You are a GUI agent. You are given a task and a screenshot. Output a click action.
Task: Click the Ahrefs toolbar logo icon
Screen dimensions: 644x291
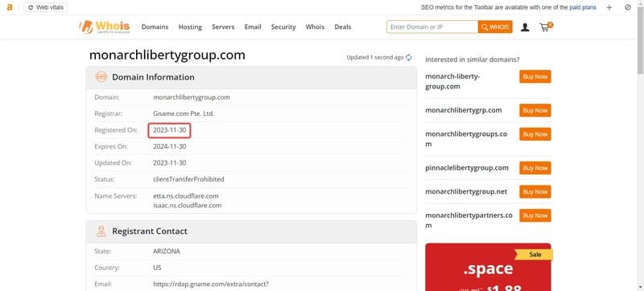pos(10,7)
